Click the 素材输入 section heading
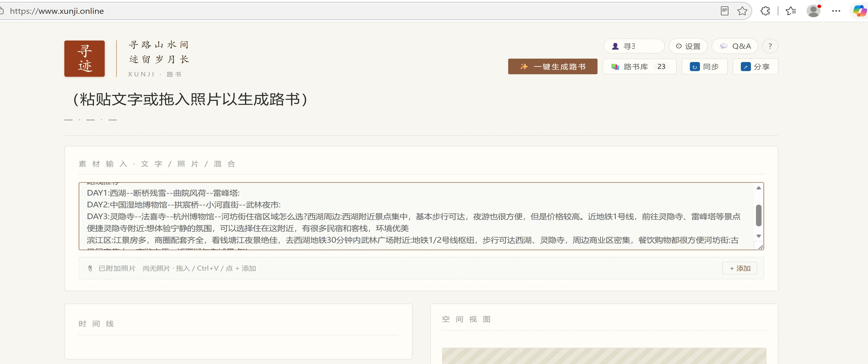Viewport: 868px width, 364px height. (x=157, y=164)
